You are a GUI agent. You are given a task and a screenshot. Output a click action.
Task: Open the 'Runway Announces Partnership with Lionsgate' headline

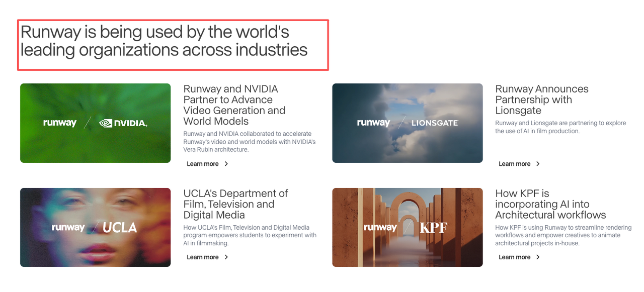[542, 100]
